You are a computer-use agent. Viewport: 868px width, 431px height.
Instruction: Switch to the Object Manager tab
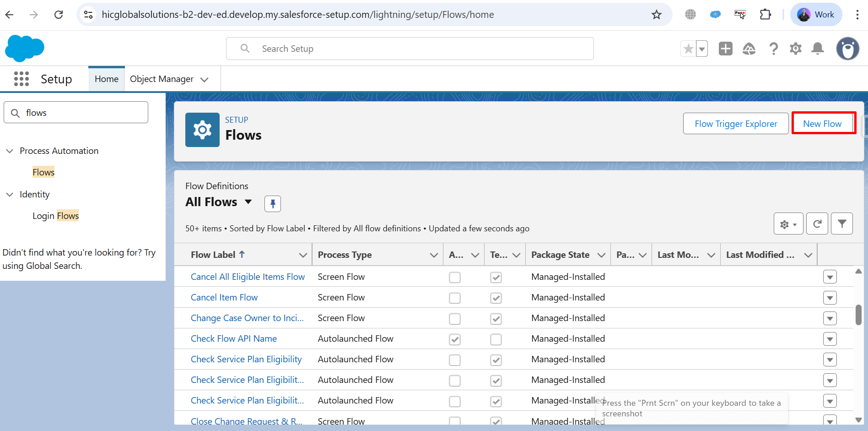[162, 79]
